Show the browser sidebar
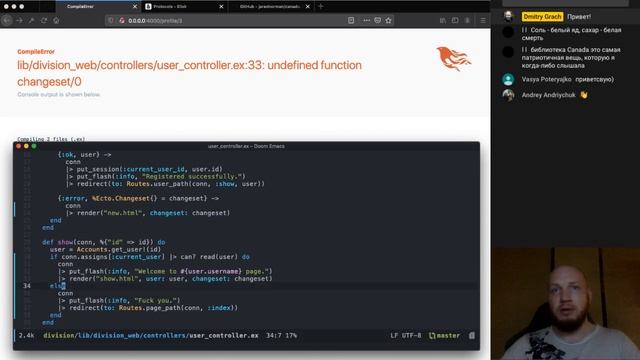The image size is (640, 360). point(455,20)
